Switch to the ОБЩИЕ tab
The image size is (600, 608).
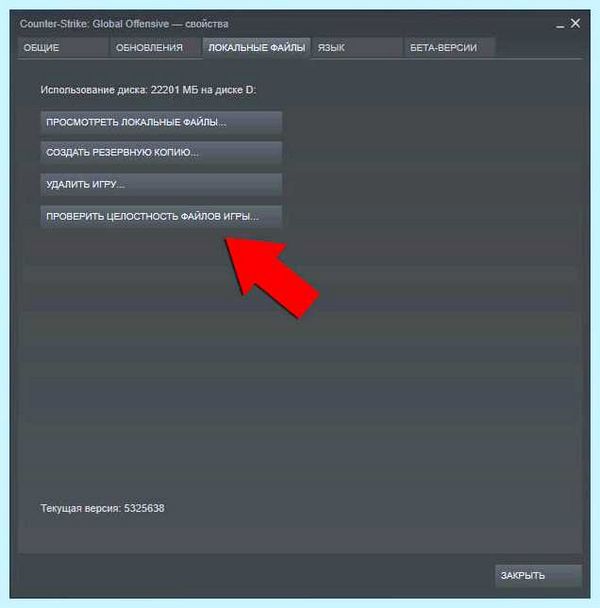[63, 48]
